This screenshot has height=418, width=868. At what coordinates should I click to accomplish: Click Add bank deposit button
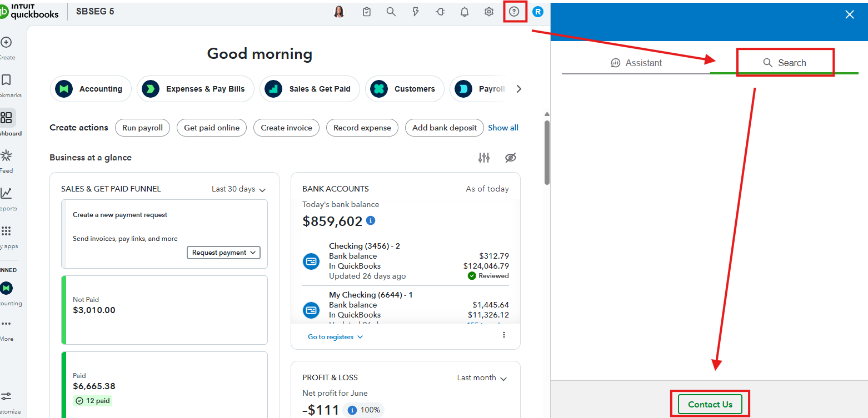(x=445, y=128)
